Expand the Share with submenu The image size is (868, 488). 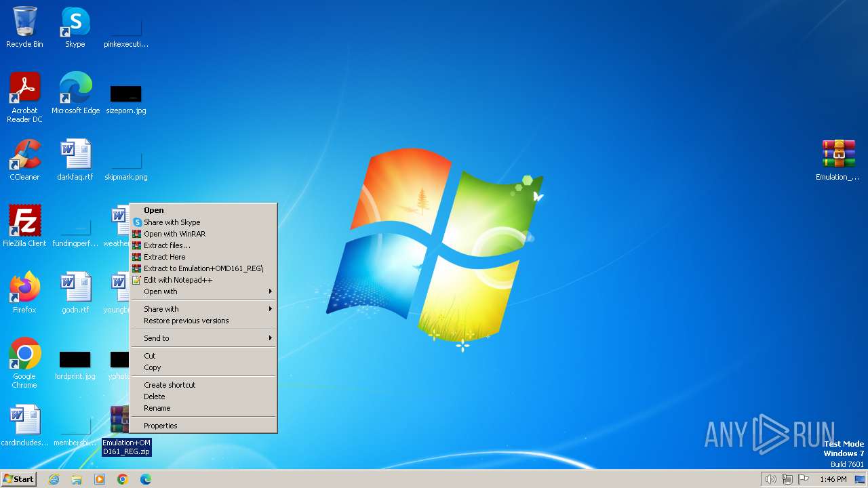203,309
